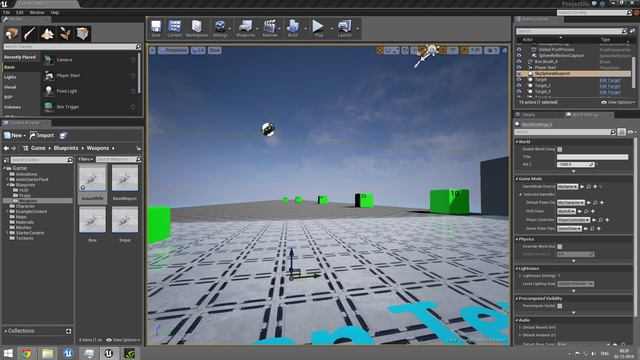Open Google Chrome from taskbar
Viewport: 640px width, 360px height.
26,353
